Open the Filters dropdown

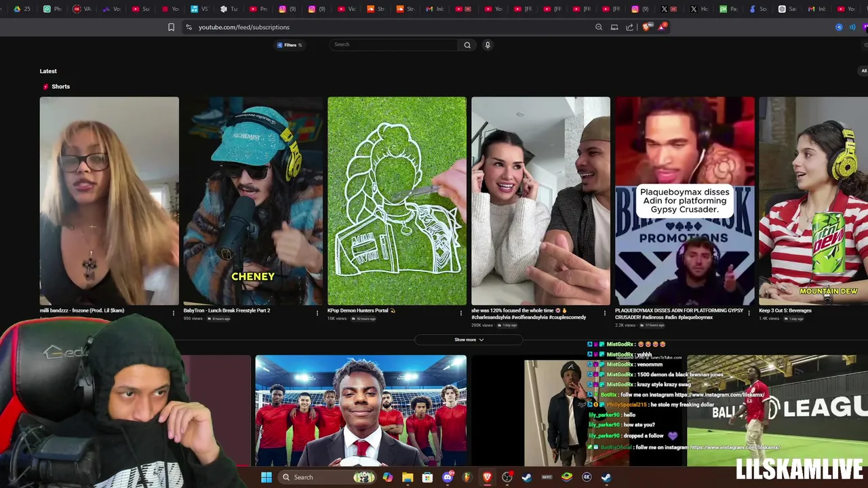tap(290, 45)
